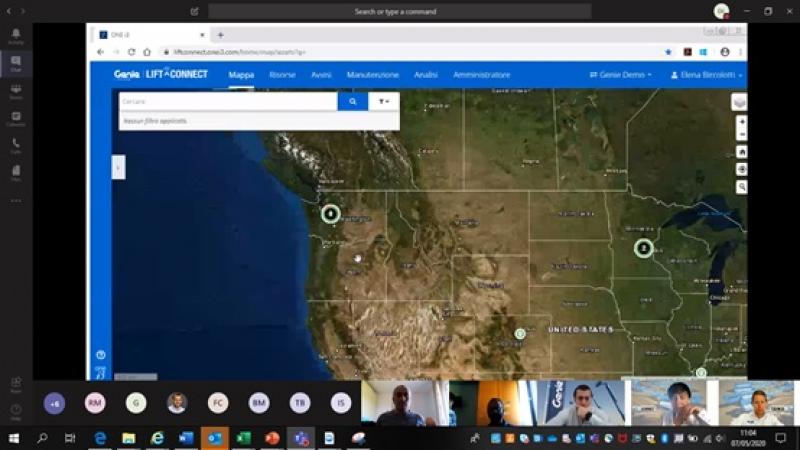800x450 pixels.
Task: Locate my position on the map
Action: (x=742, y=169)
